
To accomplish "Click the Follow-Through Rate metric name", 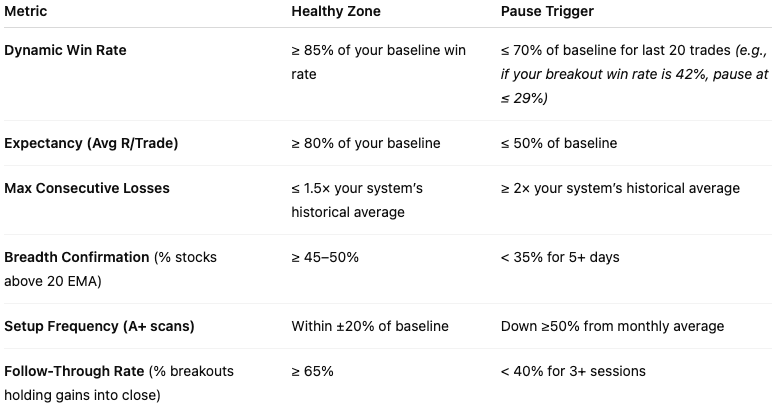I will coord(74,371).
